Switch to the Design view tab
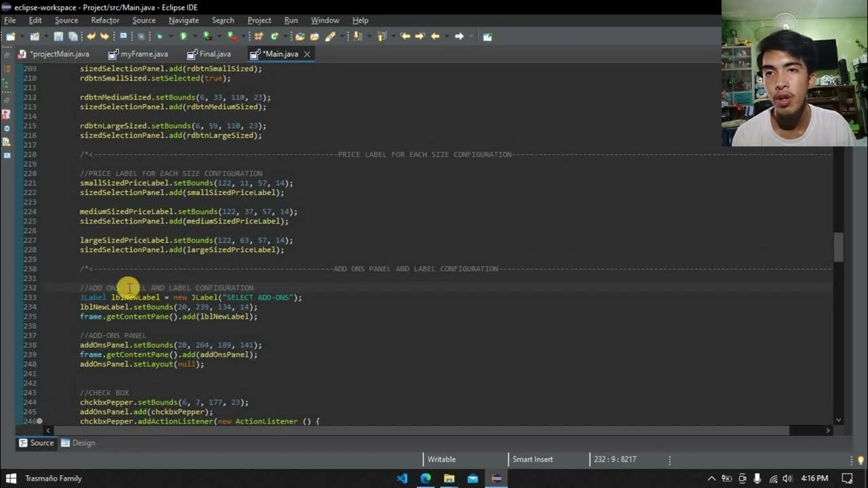 [x=78, y=443]
